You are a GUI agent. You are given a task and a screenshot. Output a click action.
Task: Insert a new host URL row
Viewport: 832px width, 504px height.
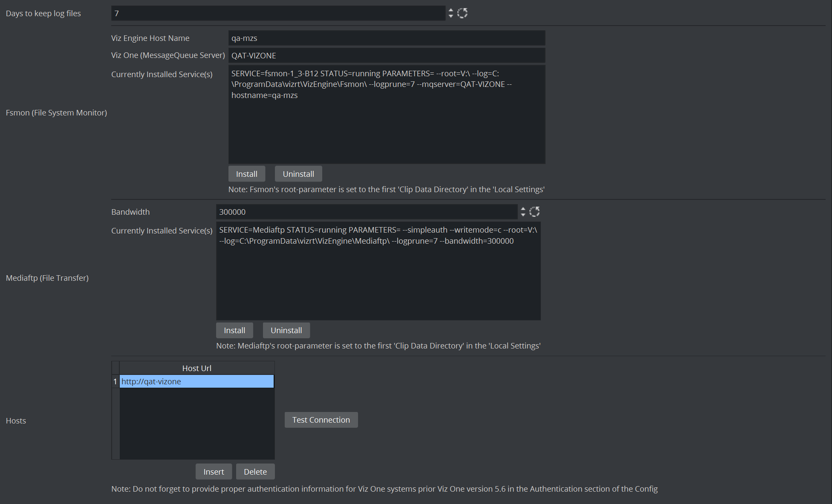[x=214, y=472]
